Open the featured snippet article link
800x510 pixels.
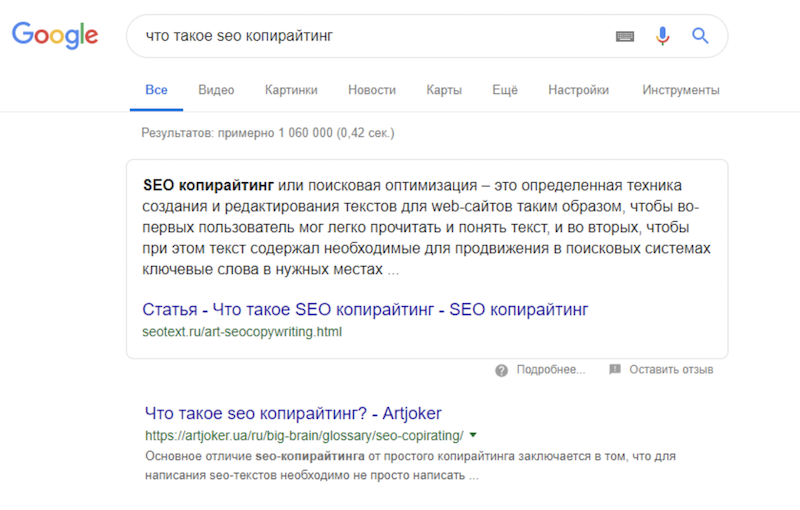click(x=365, y=310)
